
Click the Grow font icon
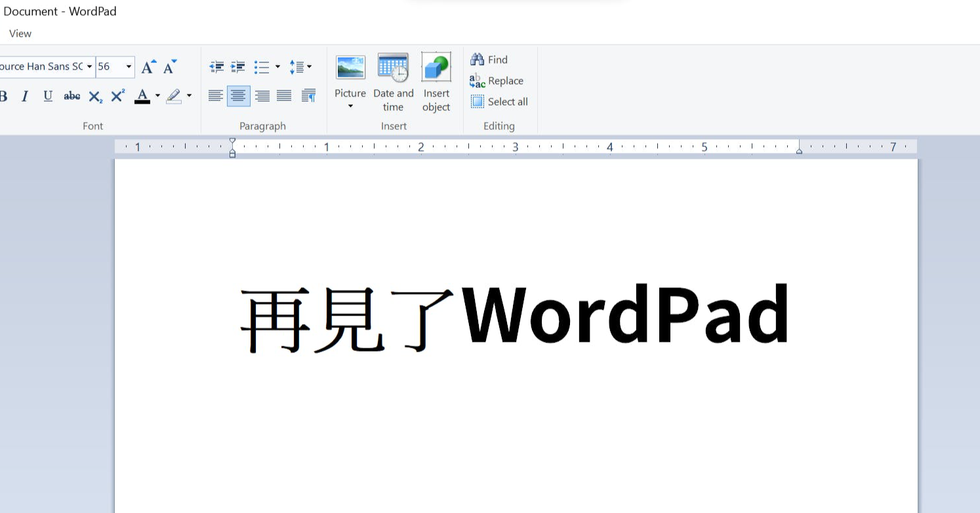point(148,67)
